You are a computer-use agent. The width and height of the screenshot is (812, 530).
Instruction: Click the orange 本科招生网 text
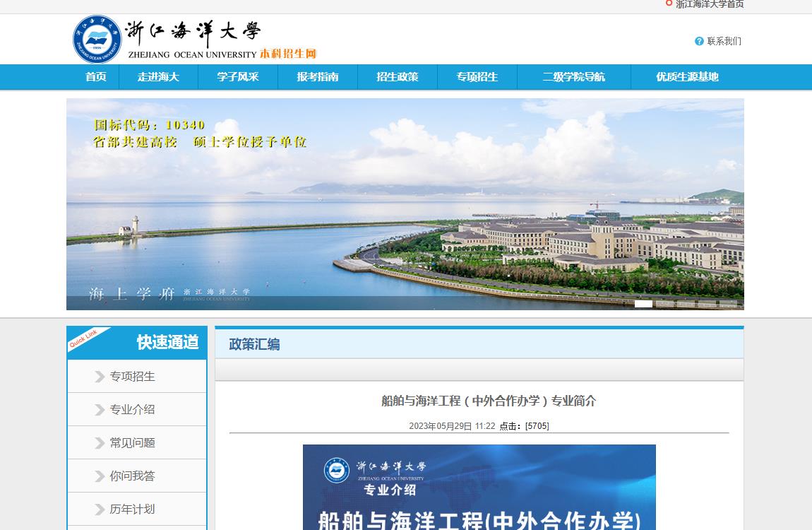(x=288, y=54)
